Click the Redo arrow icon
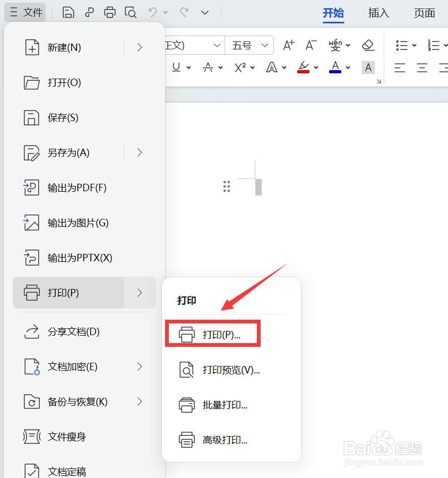448x478 pixels. [x=184, y=12]
